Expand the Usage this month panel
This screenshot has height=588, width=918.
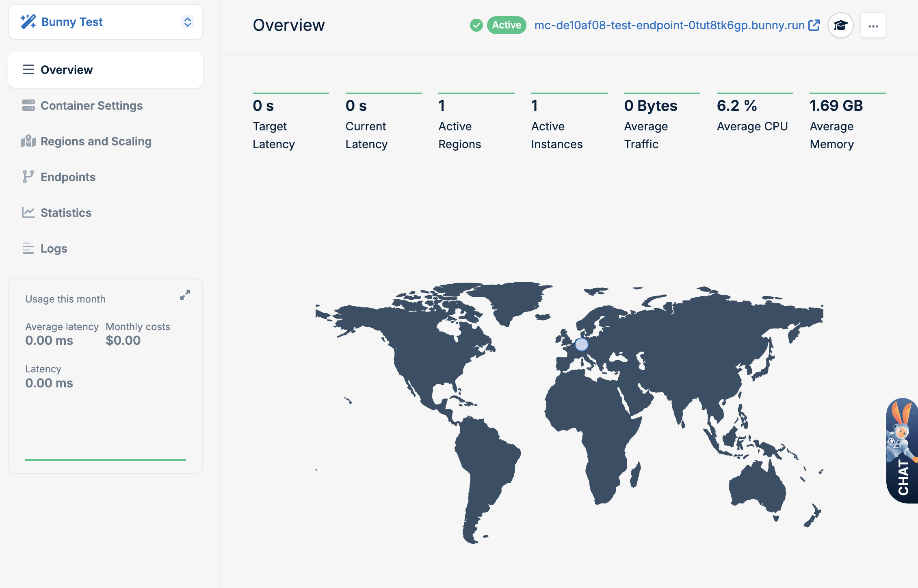coord(185,295)
